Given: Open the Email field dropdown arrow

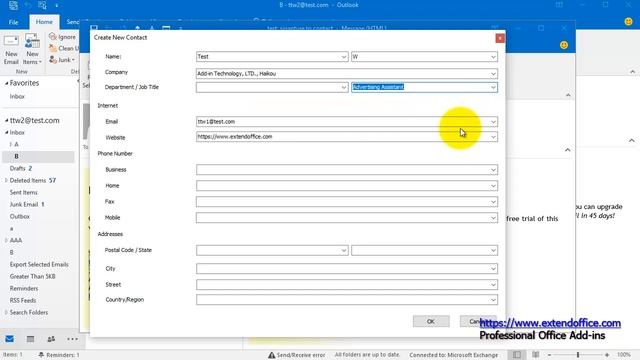Looking at the screenshot, I should (493, 122).
